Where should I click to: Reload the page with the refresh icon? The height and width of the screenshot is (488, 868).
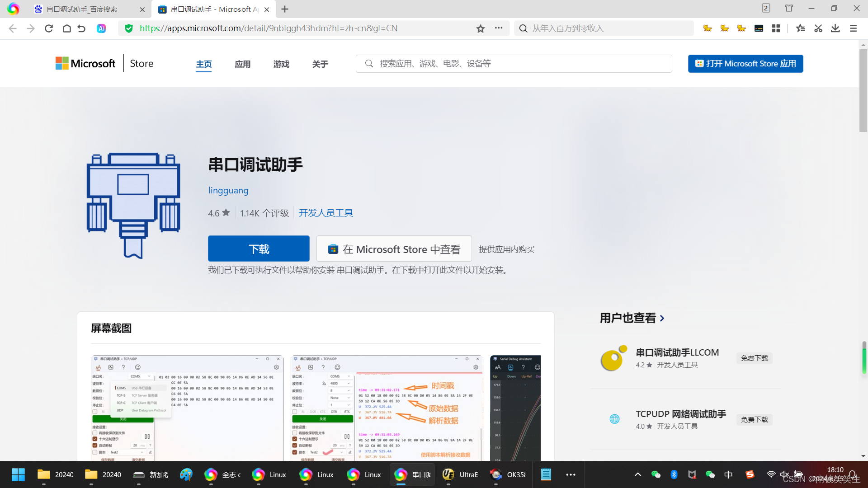point(49,28)
